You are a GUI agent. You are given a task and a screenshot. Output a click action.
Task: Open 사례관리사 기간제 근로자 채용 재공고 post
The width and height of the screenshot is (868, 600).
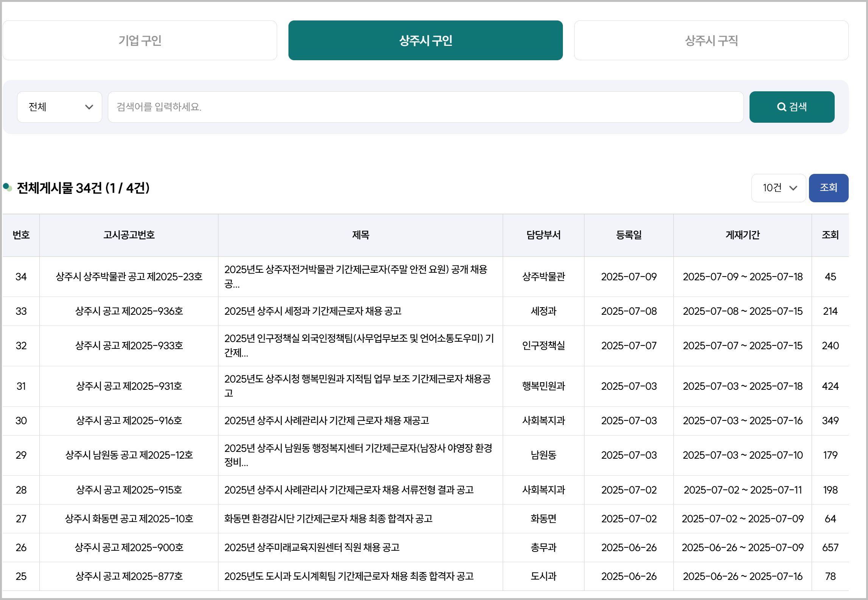pyautogui.click(x=326, y=420)
